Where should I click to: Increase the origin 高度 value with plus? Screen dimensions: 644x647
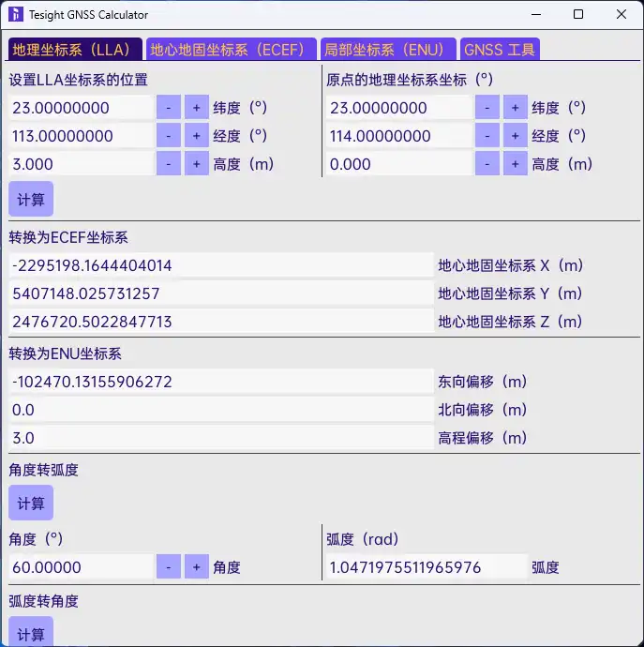(516, 164)
